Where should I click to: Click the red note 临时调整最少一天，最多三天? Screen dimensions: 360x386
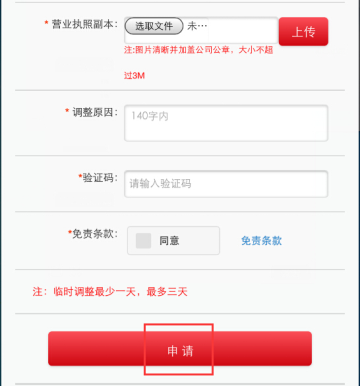pyautogui.click(x=120, y=292)
